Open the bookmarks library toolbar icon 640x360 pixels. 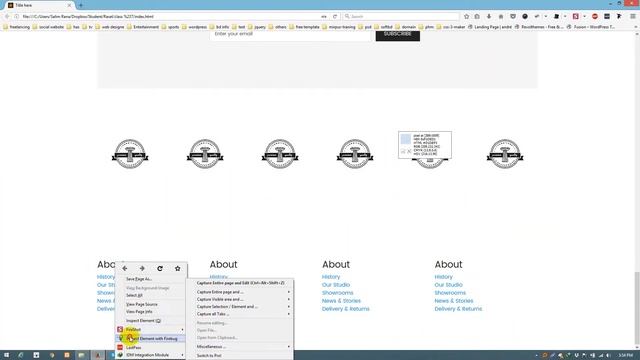click(477, 16)
